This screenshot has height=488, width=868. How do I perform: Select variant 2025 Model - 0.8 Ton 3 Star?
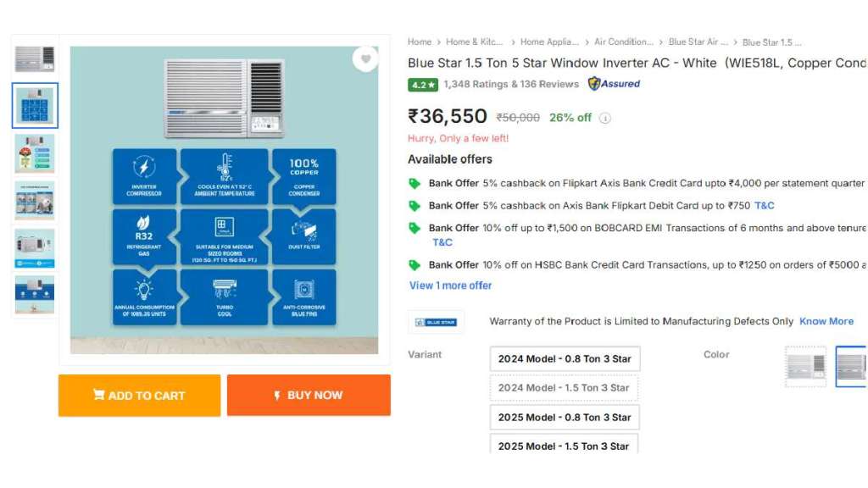pyautogui.click(x=565, y=417)
